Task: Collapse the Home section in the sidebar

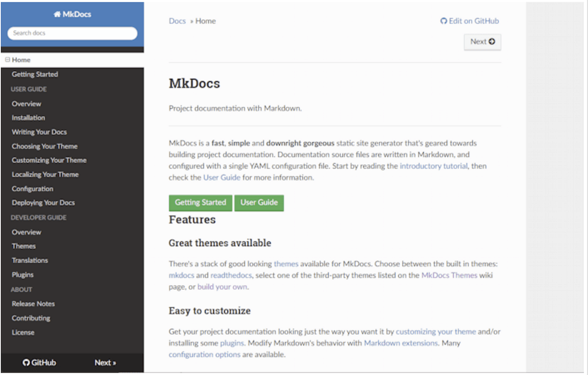Action: click(7, 59)
